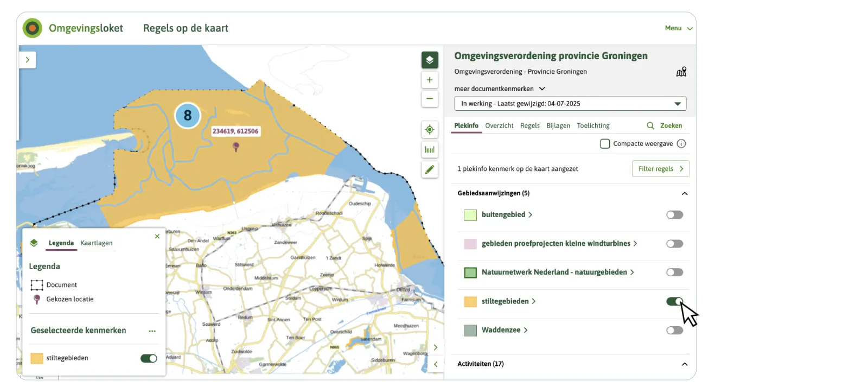This screenshot has height=387, width=868.
Task: Click the Zoeken link
Action: click(671, 125)
